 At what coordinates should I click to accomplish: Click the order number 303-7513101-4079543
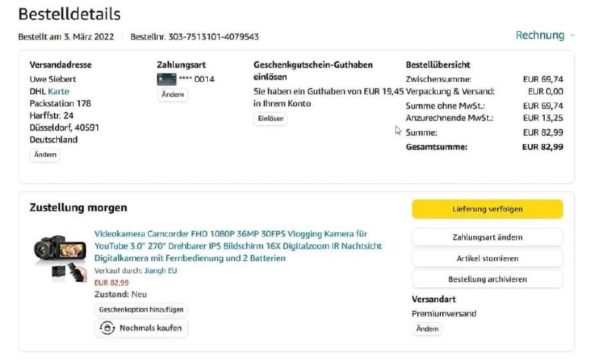click(x=209, y=36)
